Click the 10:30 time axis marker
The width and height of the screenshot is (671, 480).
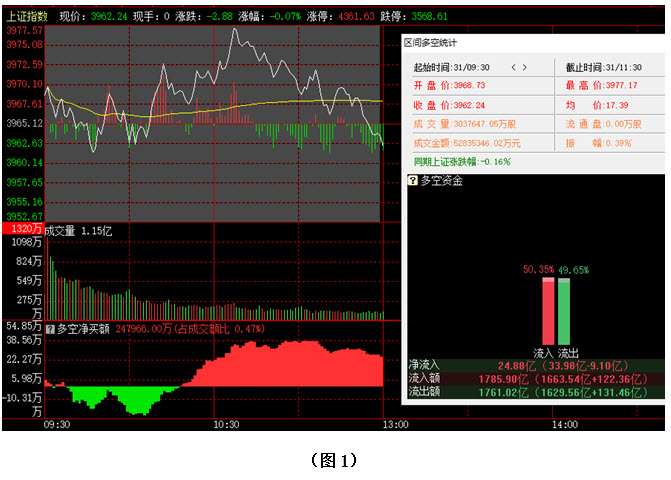(227, 425)
